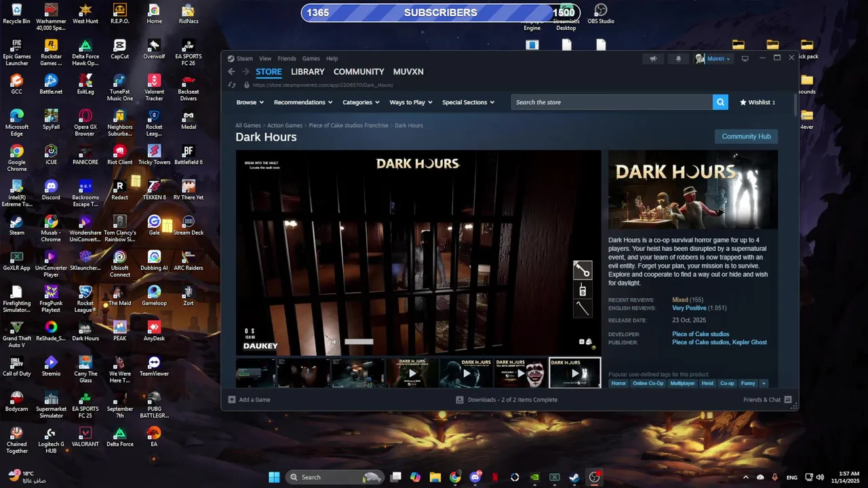Click the Action Games breadcrumb link
Image resolution: width=868 pixels, height=488 pixels.
click(x=285, y=125)
